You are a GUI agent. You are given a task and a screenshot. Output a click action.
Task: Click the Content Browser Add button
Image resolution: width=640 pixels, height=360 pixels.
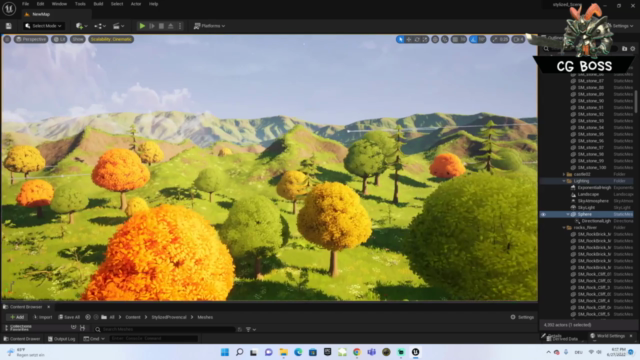[17, 317]
